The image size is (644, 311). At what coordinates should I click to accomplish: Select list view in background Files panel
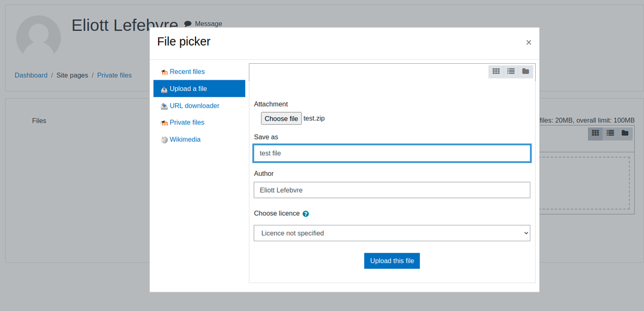point(610,133)
